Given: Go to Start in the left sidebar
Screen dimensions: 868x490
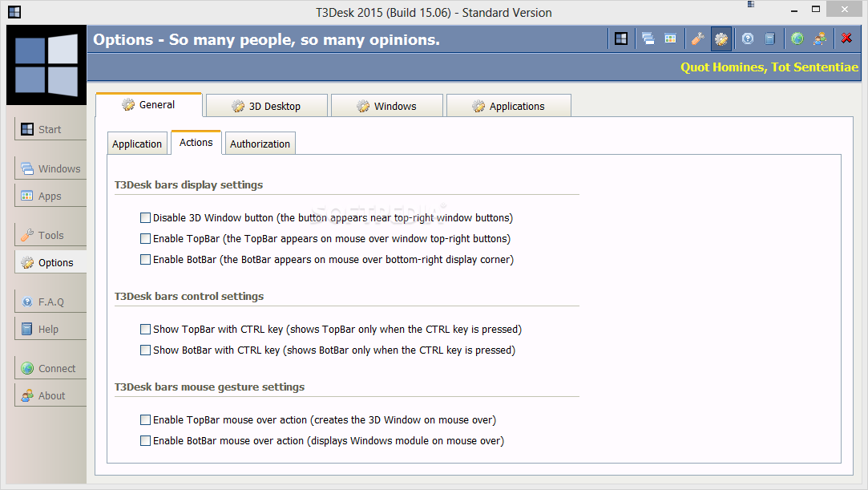Looking at the screenshot, I should click(x=50, y=129).
